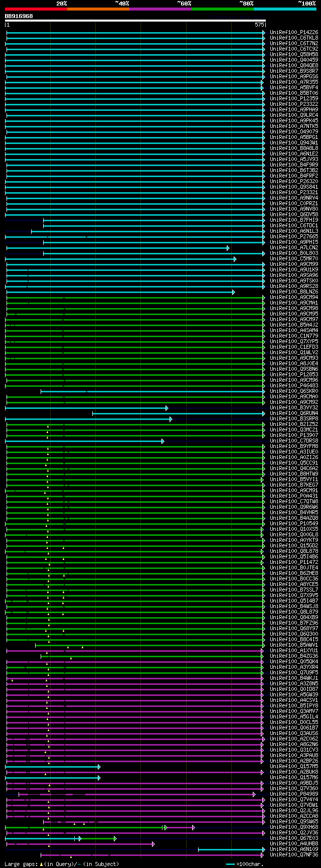Click the short cyan bar for UniRef100_B3VY32
The image size is (321, 868).
87,408
